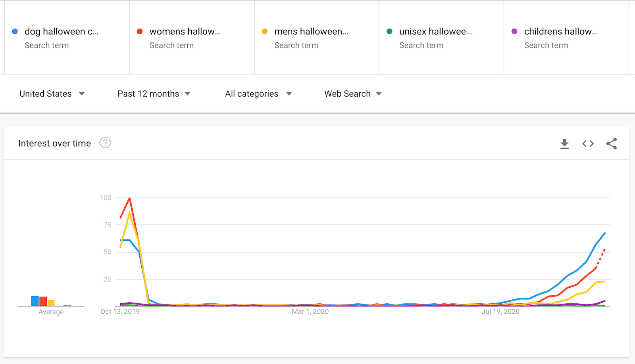Expand the All categories dropdown
This screenshot has width=635, height=364.
[x=258, y=94]
